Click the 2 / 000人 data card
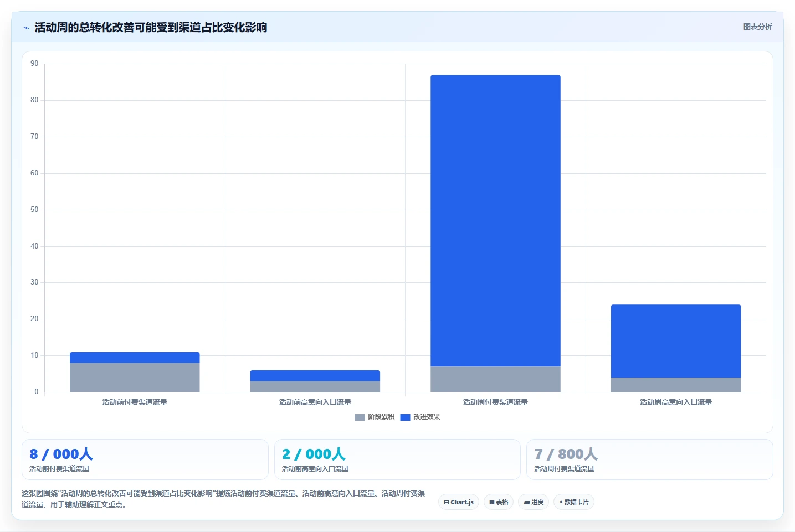 click(x=397, y=459)
